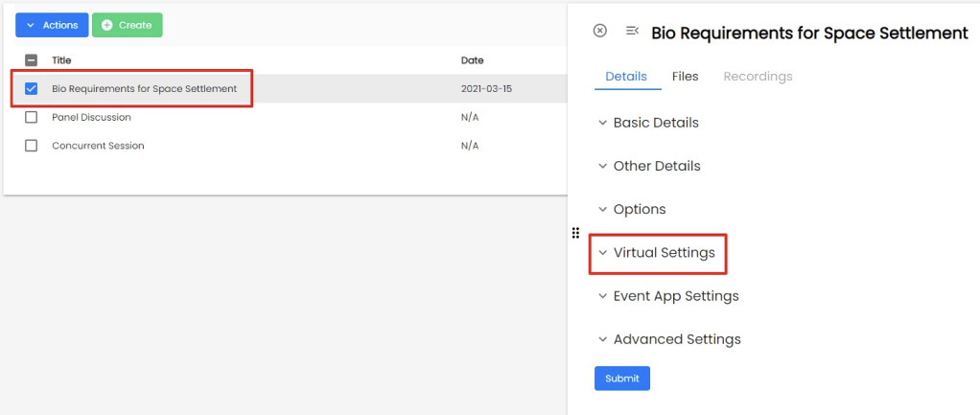The height and width of the screenshot is (415, 980).
Task: Click the Concurrent Session N/A date cell
Action: coord(470,146)
